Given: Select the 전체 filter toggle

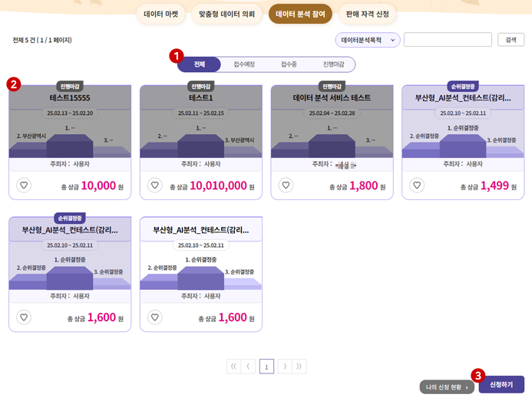Looking at the screenshot, I should tap(200, 64).
